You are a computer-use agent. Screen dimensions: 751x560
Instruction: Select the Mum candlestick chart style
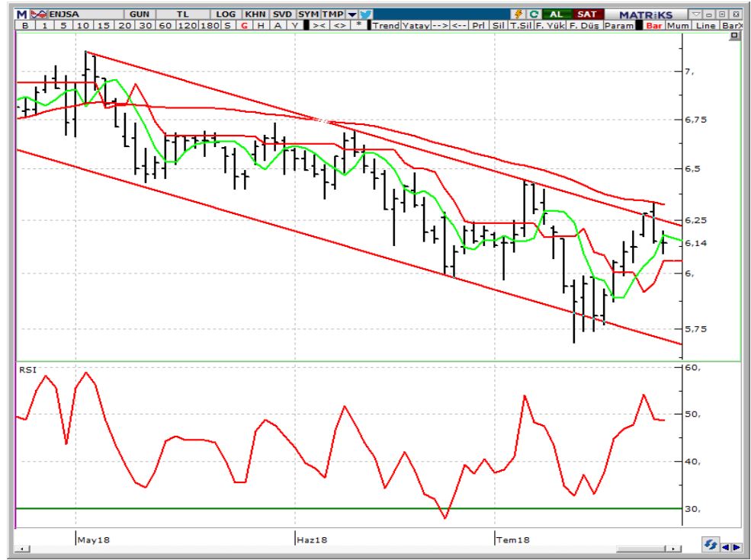(x=679, y=25)
